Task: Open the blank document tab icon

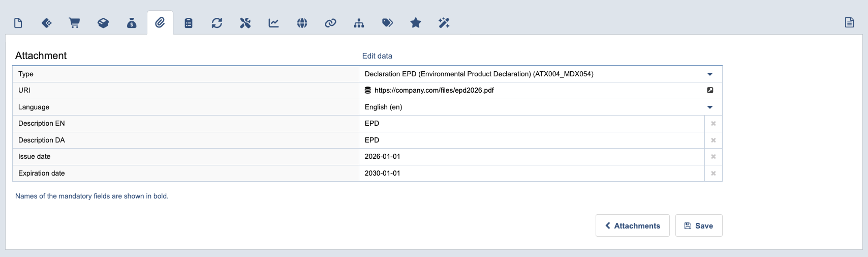Action: [x=18, y=23]
